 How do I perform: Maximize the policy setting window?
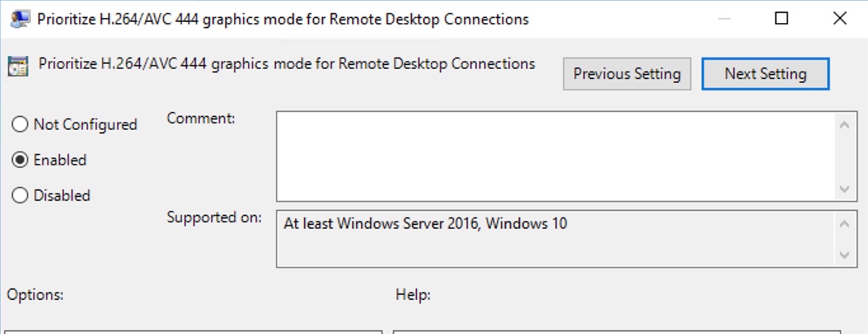tap(782, 19)
